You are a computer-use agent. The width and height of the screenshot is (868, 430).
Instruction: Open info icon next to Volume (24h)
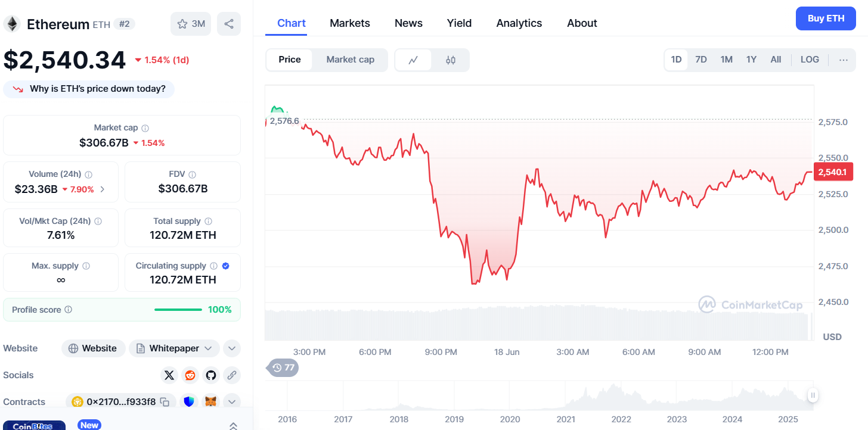(89, 175)
